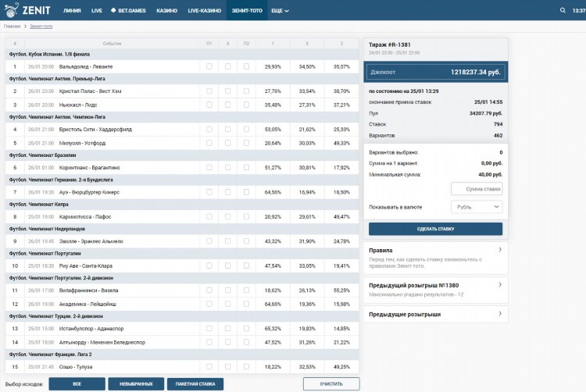Check X for Кристал Палас - Вест Хэм

(227, 91)
